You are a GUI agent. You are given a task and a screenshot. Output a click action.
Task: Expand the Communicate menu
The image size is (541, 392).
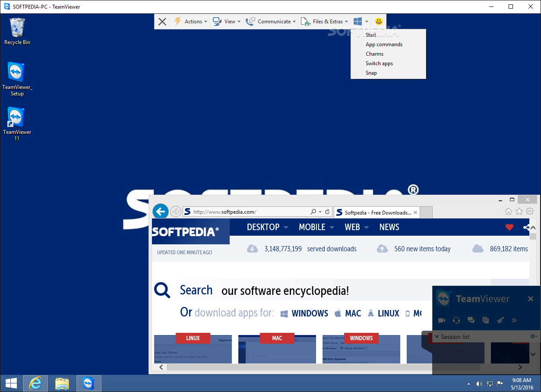pos(271,22)
